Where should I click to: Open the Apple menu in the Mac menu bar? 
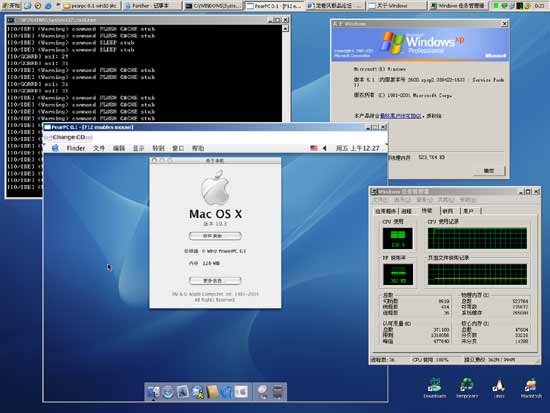click(55, 148)
